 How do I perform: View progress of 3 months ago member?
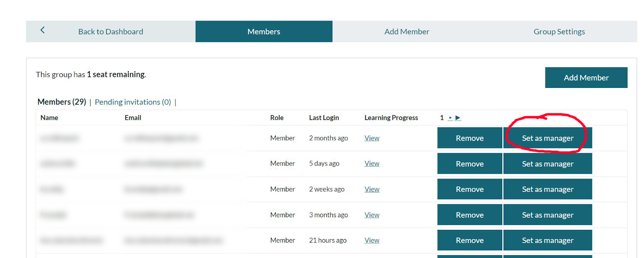pyautogui.click(x=372, y=215)
